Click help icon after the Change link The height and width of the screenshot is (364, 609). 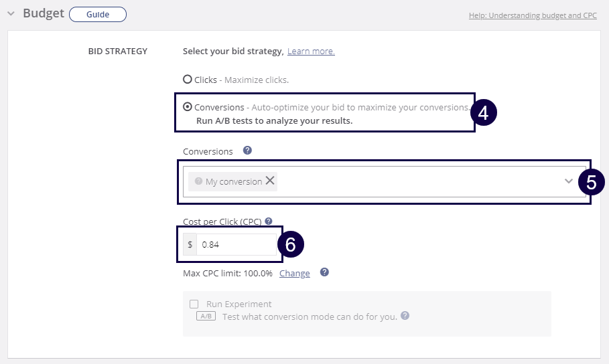(x=324, y=272)
